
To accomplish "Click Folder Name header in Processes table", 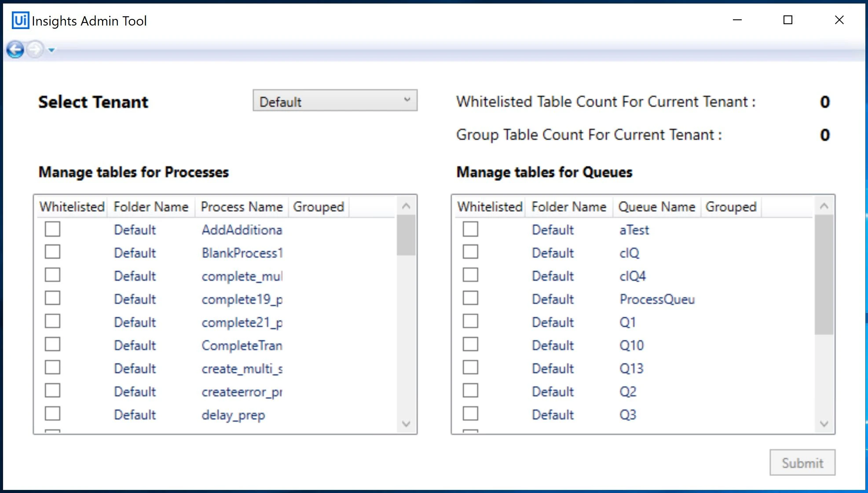I will (x=151, y=207).
